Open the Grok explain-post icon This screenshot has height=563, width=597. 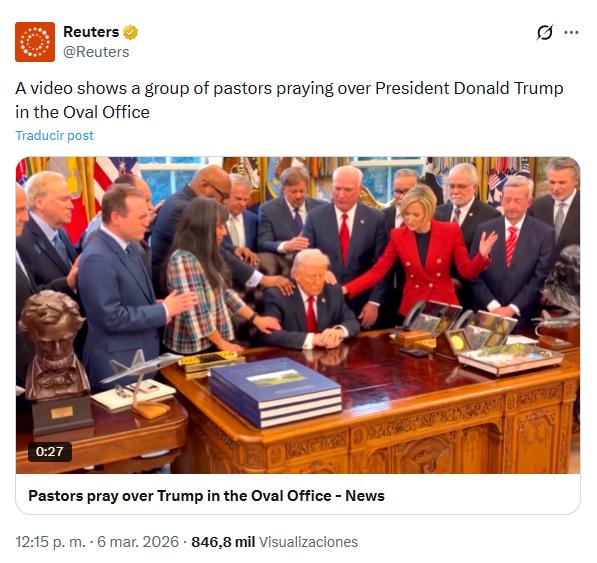(x=544, y=32)
